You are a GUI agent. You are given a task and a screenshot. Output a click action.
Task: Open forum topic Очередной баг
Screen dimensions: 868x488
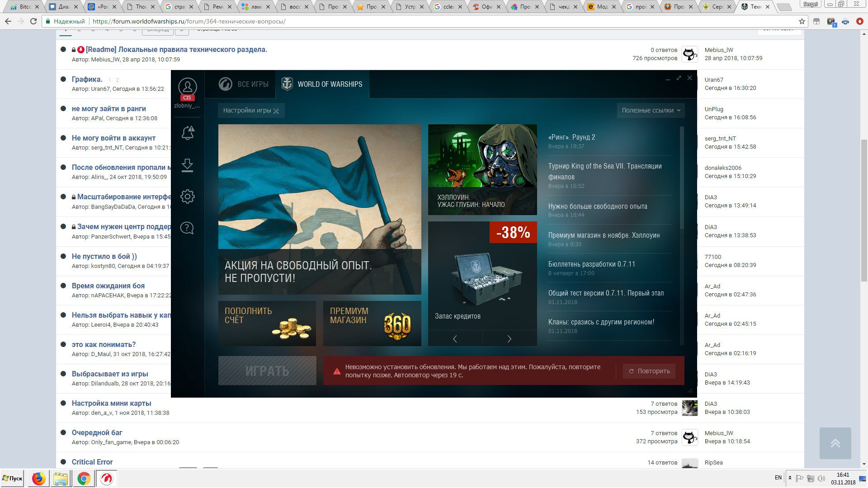[x=97, y=432]
